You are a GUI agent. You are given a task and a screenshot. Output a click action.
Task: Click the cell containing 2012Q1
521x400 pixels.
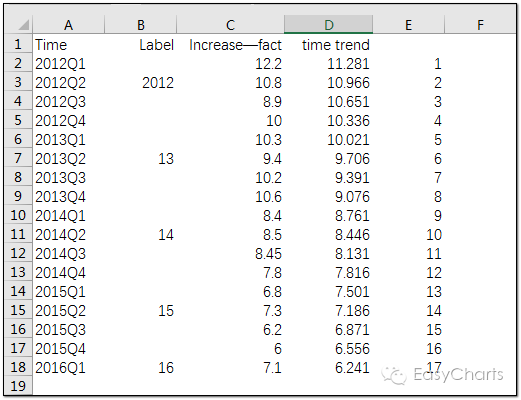[68, 63]
